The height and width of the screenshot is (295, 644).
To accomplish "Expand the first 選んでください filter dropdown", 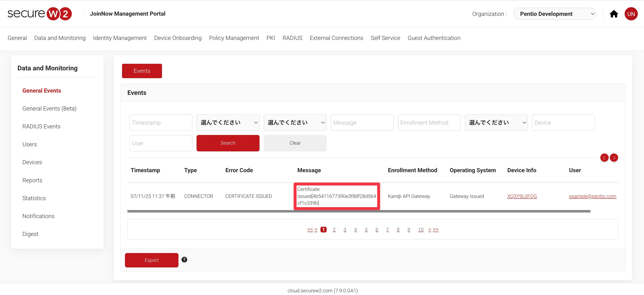I will click(228, 123).
